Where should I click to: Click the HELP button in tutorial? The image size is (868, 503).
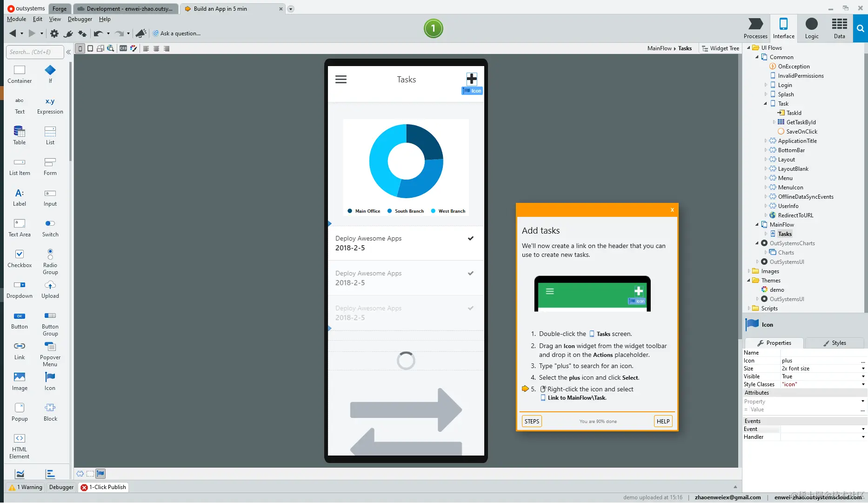click(x=663, y=422)
